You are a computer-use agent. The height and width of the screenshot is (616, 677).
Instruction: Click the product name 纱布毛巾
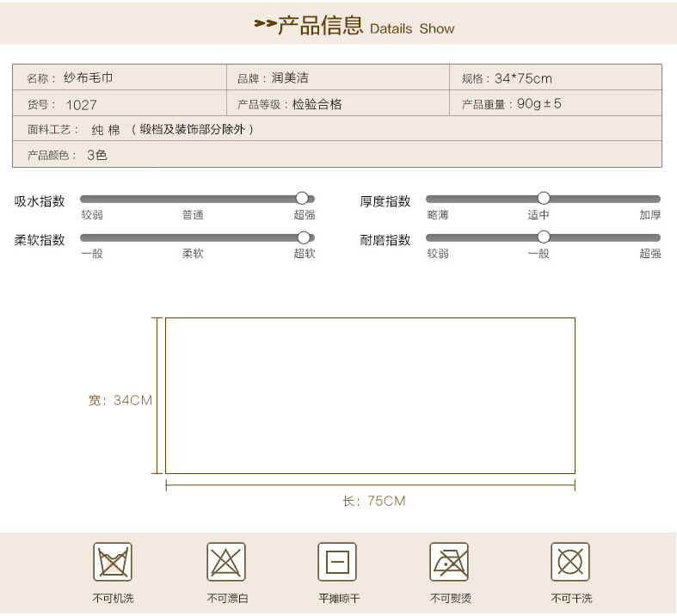coord(89,77)
